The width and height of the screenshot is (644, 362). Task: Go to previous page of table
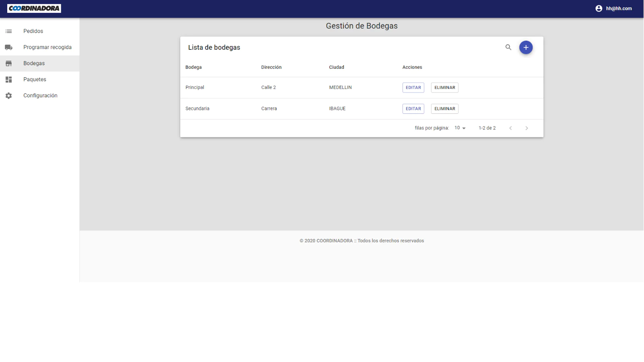(510, 128)
